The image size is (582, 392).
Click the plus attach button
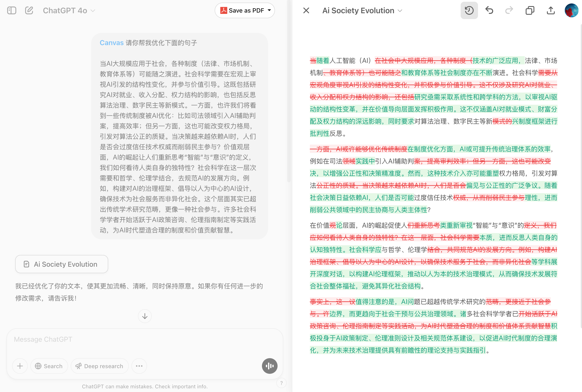click(x=20, y=366)
